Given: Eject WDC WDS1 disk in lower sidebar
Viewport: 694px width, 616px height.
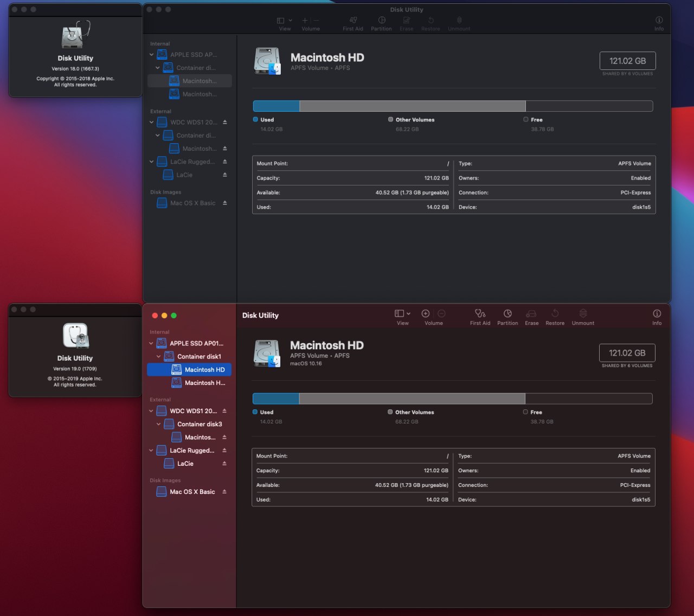Looking at the screenshot, I should click(224, 411).
